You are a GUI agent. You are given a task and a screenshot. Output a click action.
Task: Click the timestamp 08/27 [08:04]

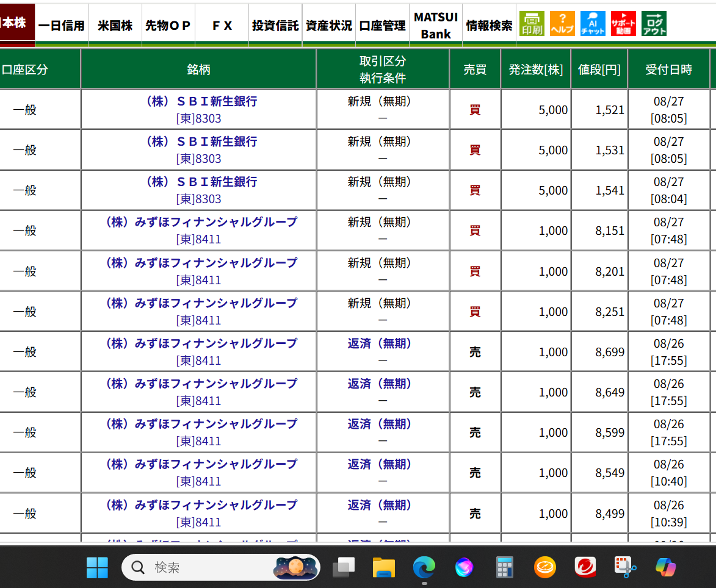669,190
